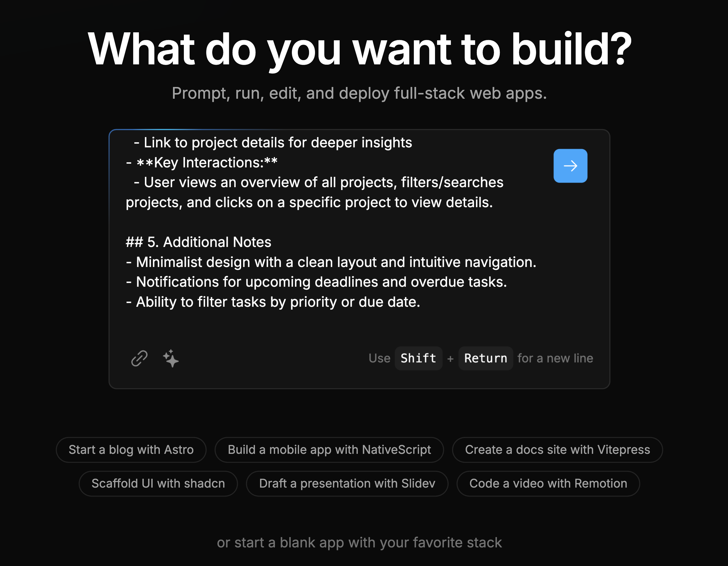The height and width of the screenshot is (566, 728).
Task: Click the minimalist design bullet in the prompt
Action: click(331, 262)
